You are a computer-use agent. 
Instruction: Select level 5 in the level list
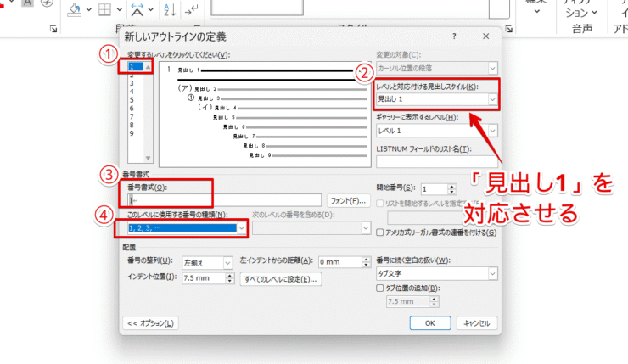[132, 100]
